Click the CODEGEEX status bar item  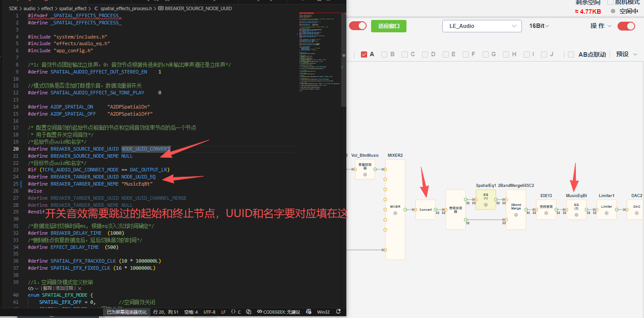tap(279, 312)
